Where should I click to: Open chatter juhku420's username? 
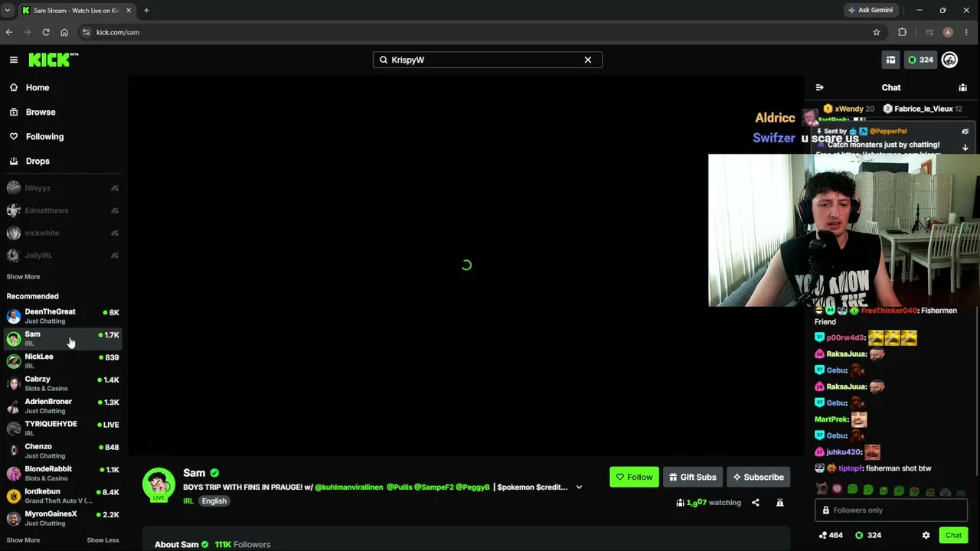click(x=844, y=452)
